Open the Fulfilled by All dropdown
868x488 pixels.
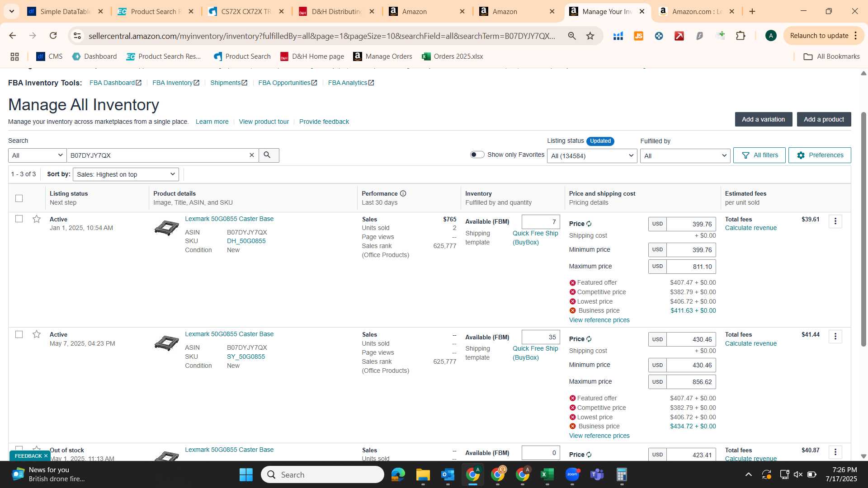coord(685,156)
